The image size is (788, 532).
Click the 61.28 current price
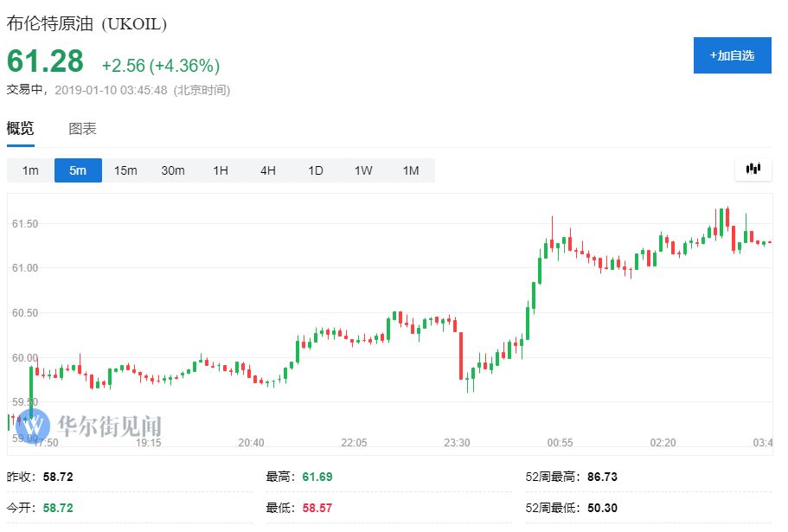[46, 61]
